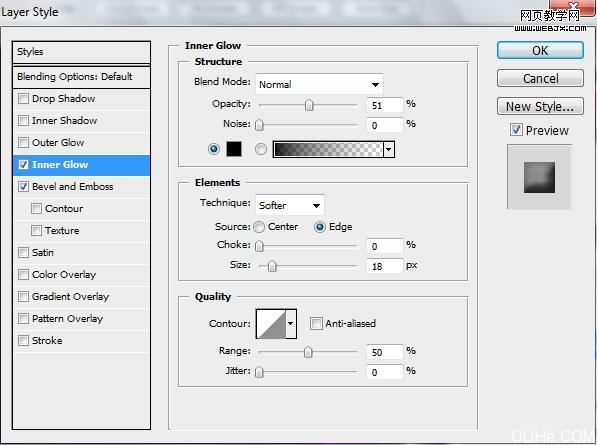This screenshot has height=445, width=597.
Task: Click the Choke slider handle
Action: [259, 246]
